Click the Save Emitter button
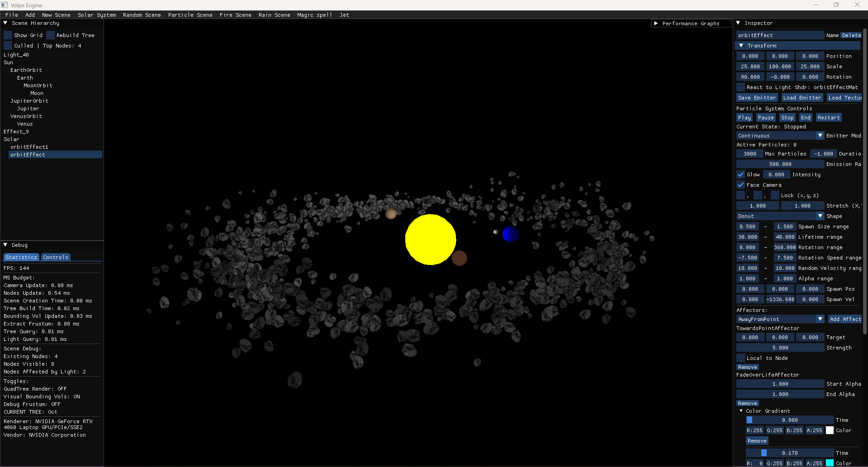 (757, 97)
